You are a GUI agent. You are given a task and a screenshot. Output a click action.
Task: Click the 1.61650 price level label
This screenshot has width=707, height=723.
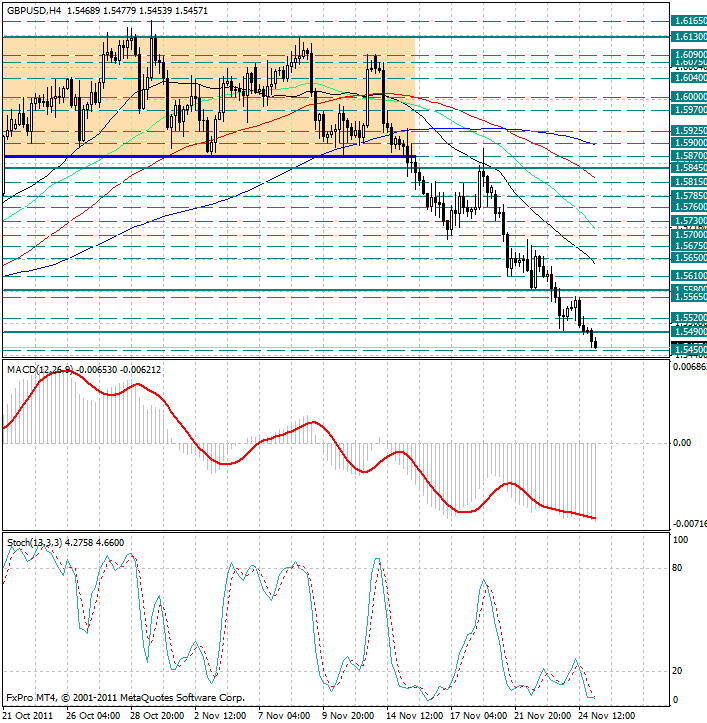point(690,20)
